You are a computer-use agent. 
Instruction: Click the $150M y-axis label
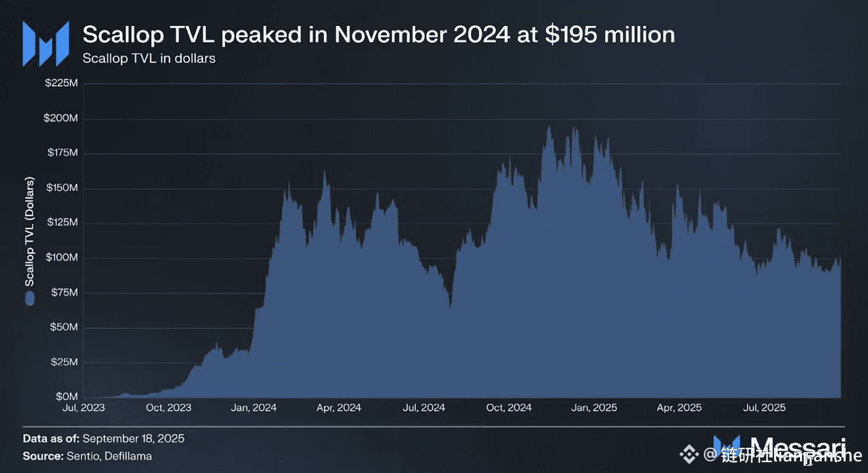click(61, 188)
